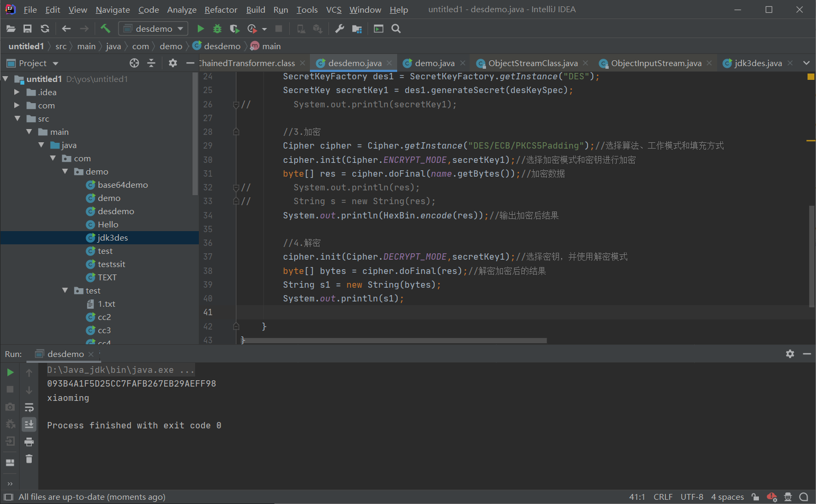
Task: Click the printer icon in Run panel
Action: coord(29,442)
